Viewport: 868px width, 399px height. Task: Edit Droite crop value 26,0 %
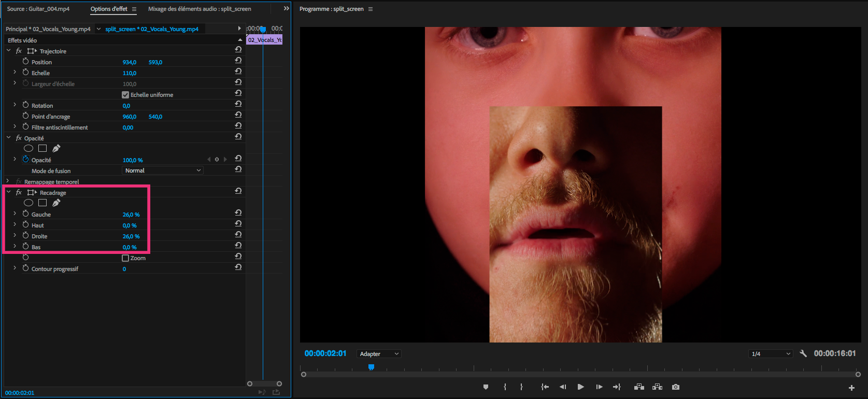(131, 236)
